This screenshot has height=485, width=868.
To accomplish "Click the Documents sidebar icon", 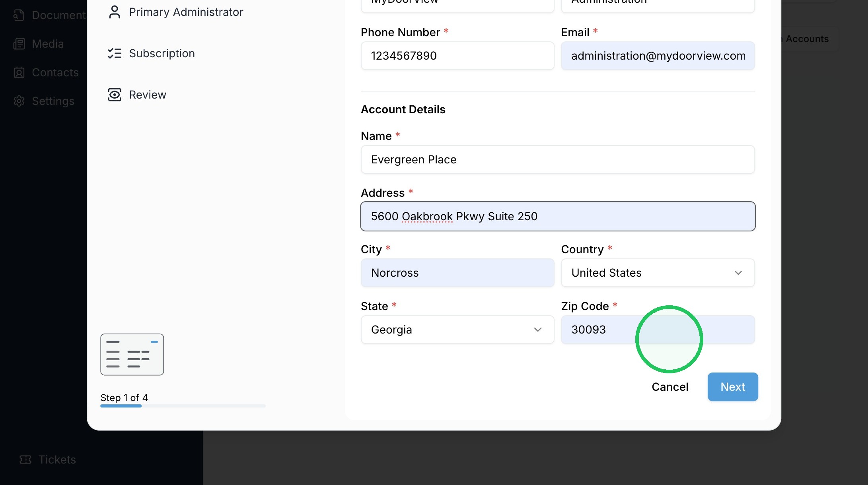I will (x=19, y=15).
